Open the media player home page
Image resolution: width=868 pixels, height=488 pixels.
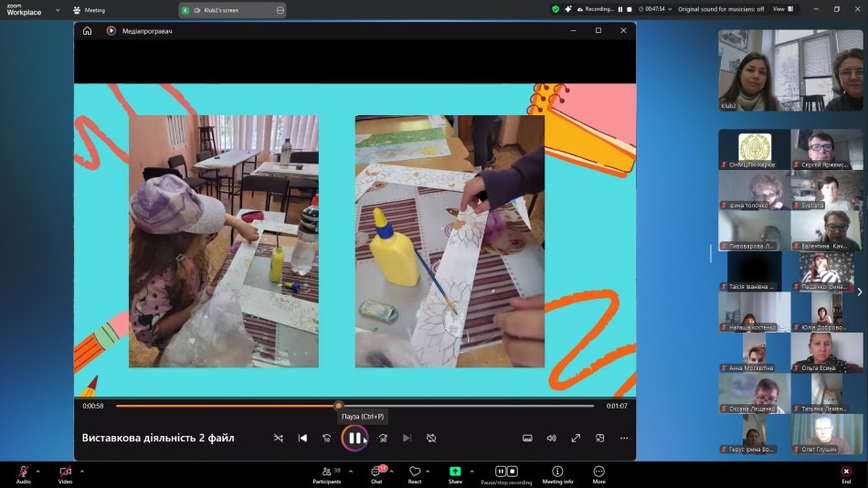tap(87, 30)
